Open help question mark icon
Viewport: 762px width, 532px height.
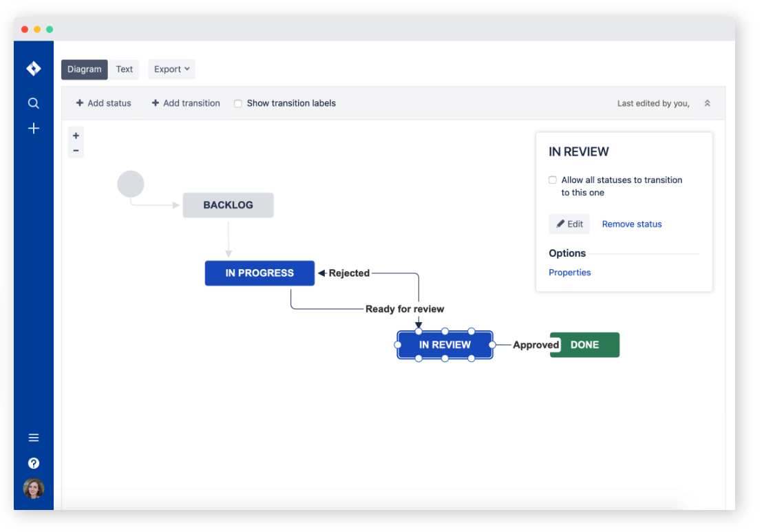(34, 463)
